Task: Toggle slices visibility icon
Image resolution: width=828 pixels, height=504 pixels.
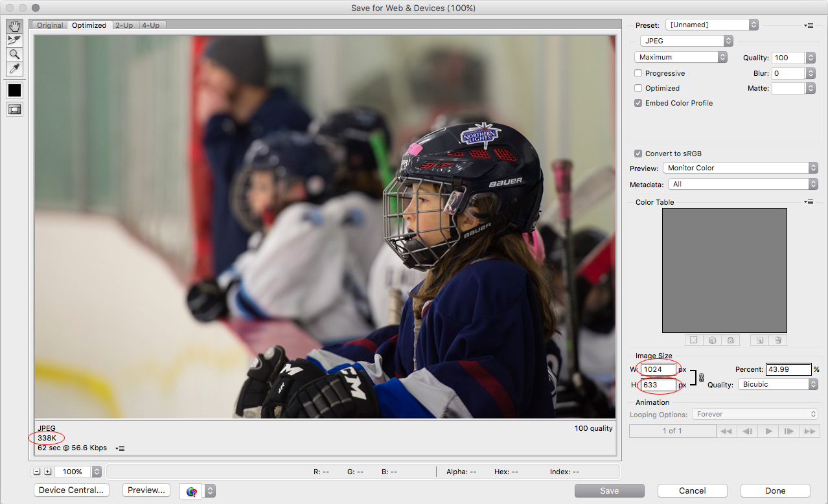Action: point(14,109)
